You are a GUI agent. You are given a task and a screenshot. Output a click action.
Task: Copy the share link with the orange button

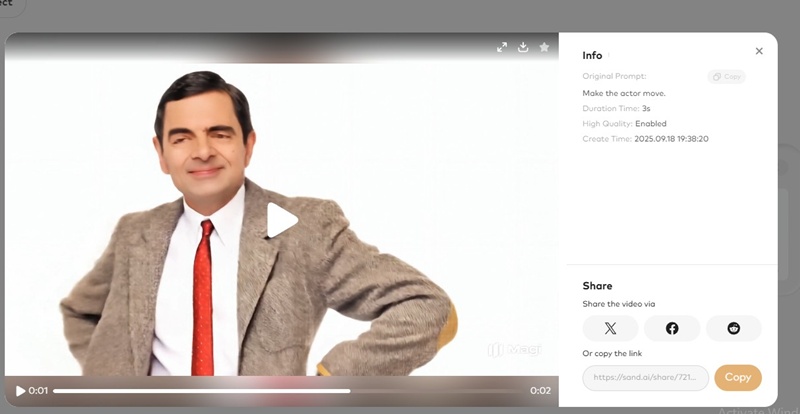pos(738,377)
